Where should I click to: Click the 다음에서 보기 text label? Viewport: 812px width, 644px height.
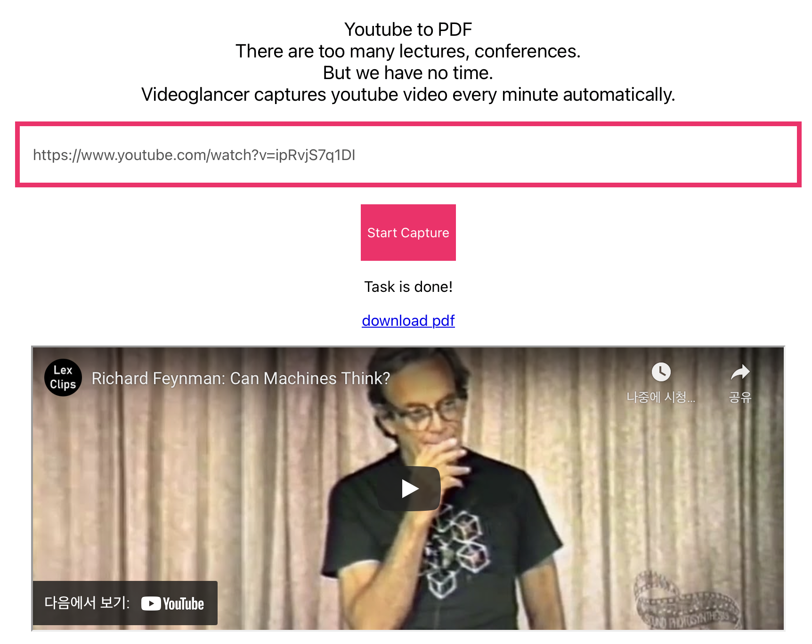87,603
